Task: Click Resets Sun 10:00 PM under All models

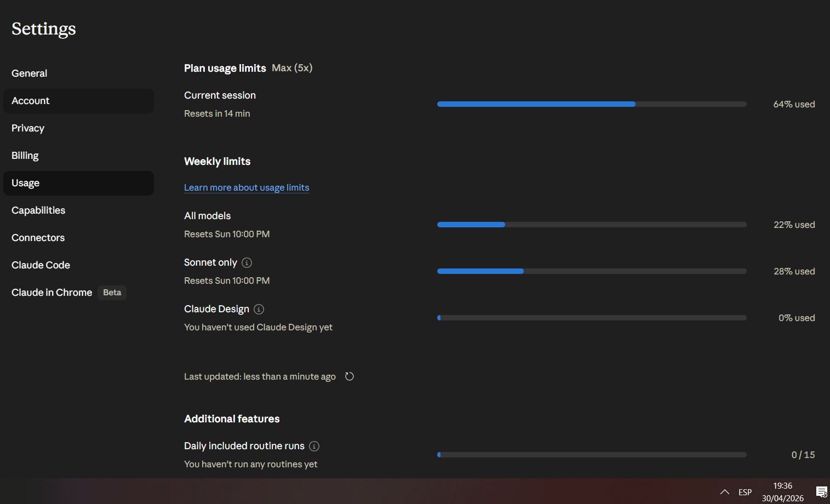Action: coord(227,234)
